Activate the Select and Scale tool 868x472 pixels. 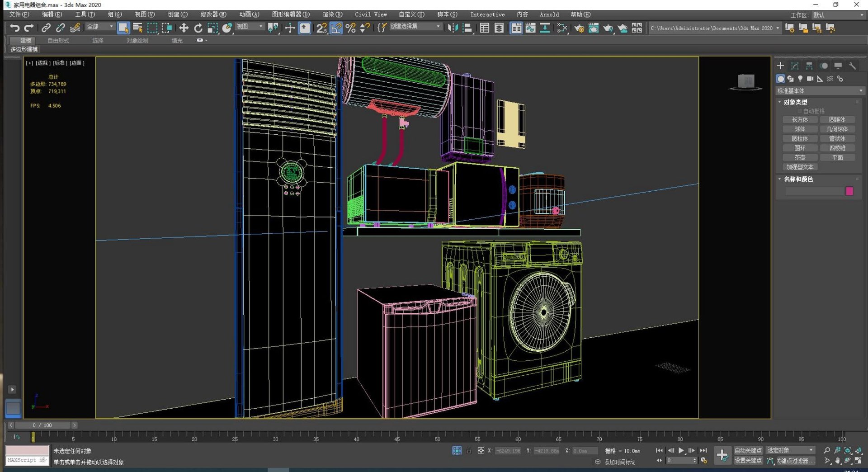click(212, 28)
